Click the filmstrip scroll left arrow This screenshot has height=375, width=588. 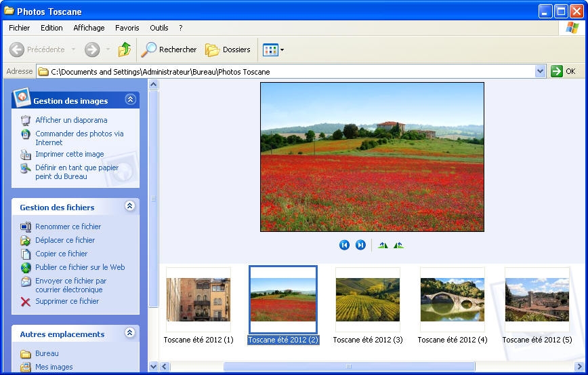[165, 366]
